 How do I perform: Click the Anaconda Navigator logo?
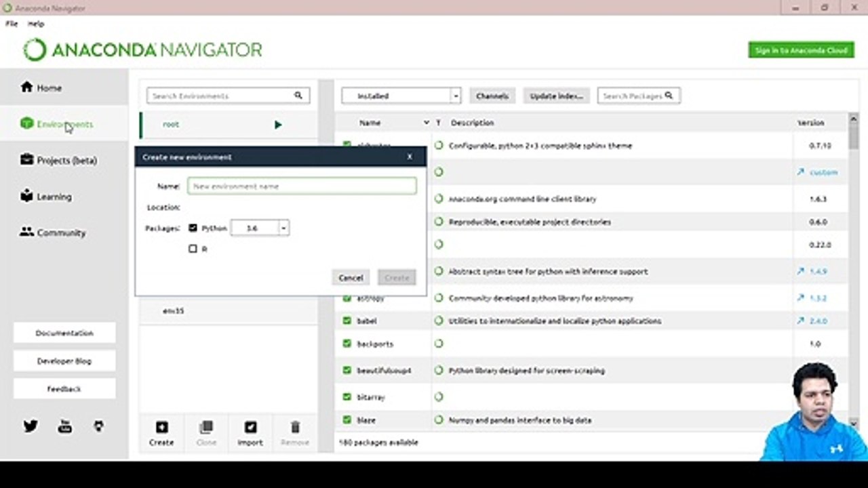[142, 50]
